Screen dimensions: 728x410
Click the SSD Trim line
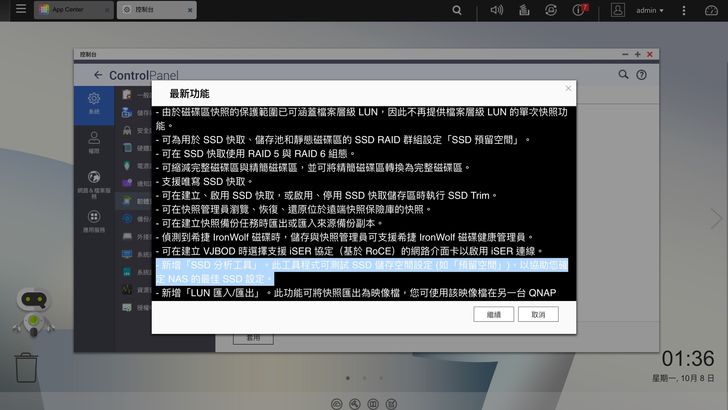(x=327, y=195)
